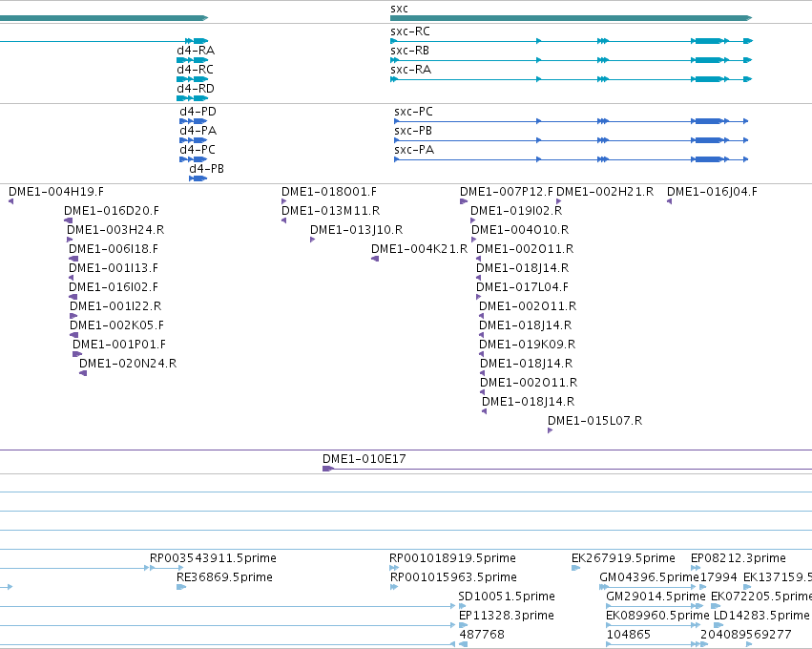
Task: Click BAC end DME1-020N24.R
Action: (x=128, y=365)
